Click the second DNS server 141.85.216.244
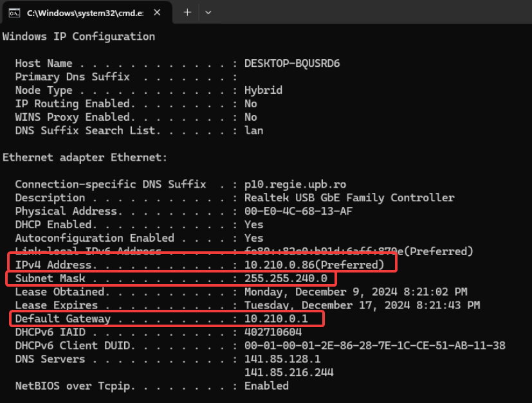This screenshot has height=403, width=532. coord(289,372)
